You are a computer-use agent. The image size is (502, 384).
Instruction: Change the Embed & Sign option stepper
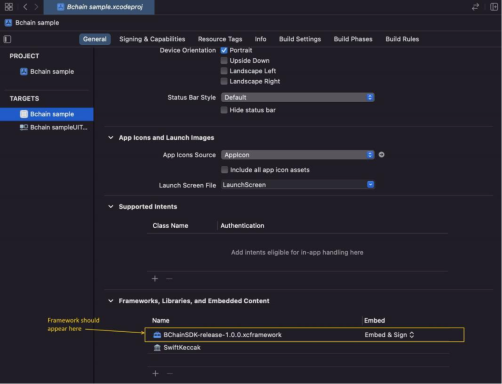[412, 335]
